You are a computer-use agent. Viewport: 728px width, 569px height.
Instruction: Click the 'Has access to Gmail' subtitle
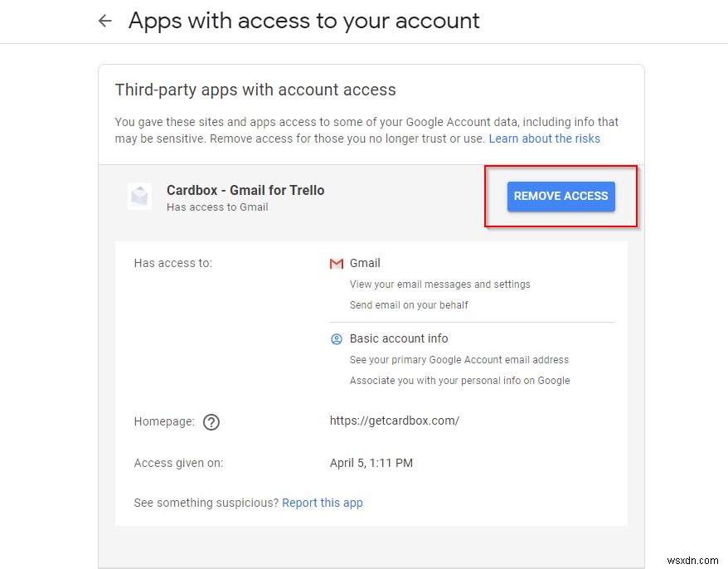217,207
